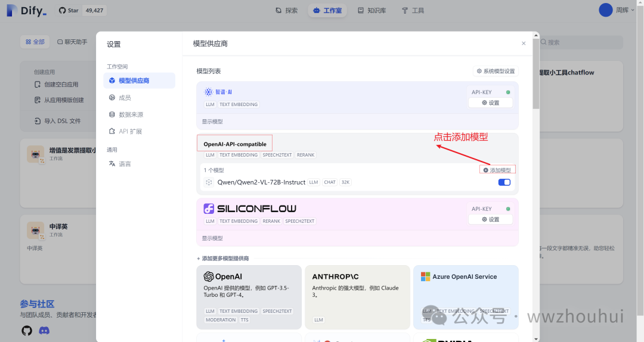This screenshot has height=342, width=644.
Task: Click 添加模型 for OpenAI-API-compatible
Action: [x=497, y=170]
